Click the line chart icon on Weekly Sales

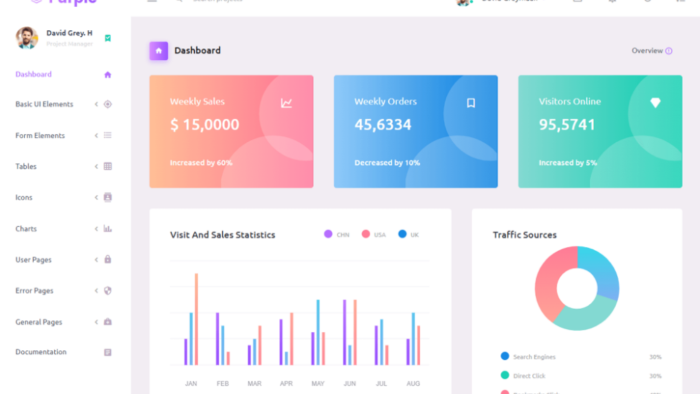point(286,103)
